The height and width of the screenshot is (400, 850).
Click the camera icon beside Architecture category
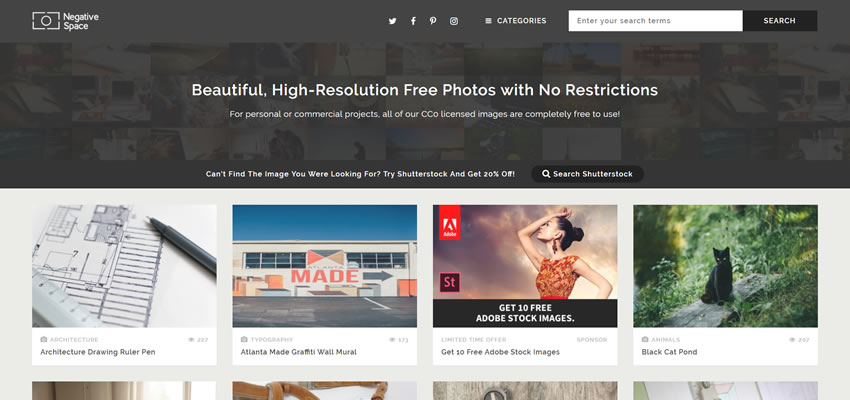[x=44, y=340]
